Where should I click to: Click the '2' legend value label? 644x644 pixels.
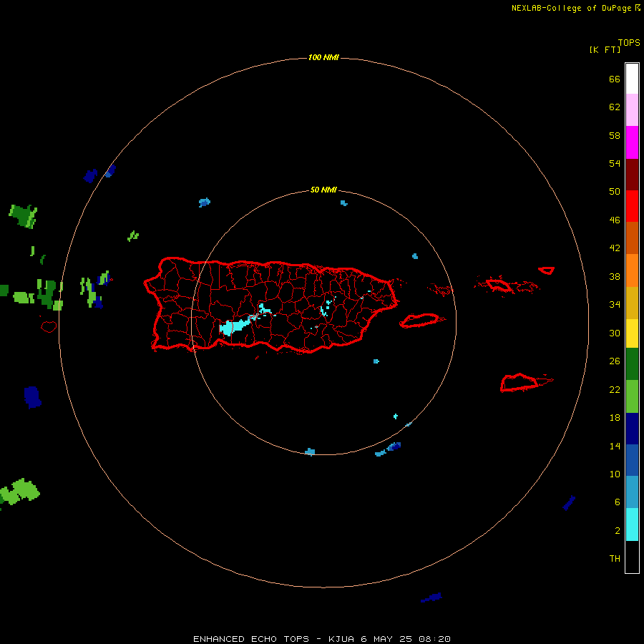click(x=618, y=531)
